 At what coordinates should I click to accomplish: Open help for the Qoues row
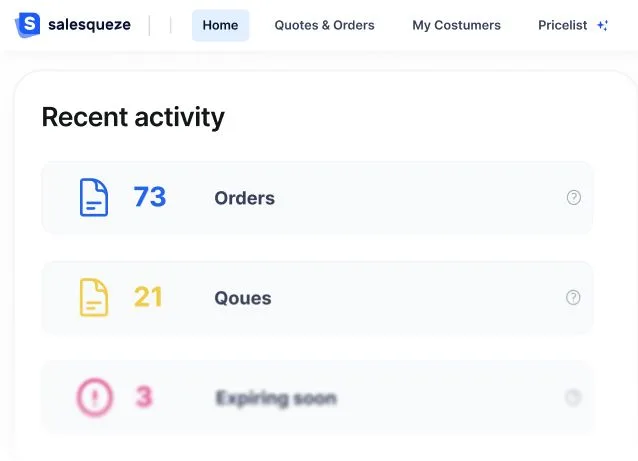tap(573, 297)
